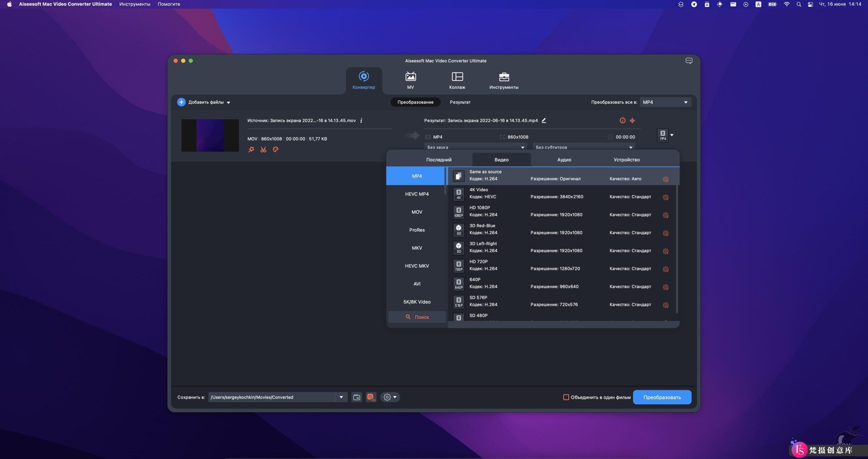Open settings gear for 640P preset
Viewport: 868px width, 459px height.
[666, 287]
